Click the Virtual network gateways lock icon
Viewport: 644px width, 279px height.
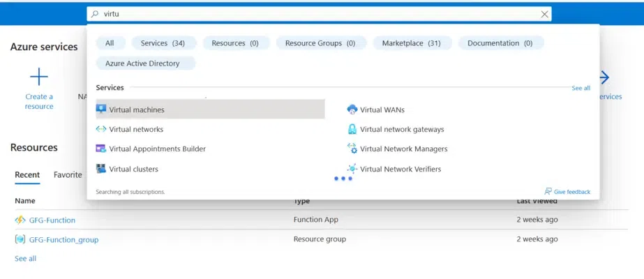(x=352, y=129)
